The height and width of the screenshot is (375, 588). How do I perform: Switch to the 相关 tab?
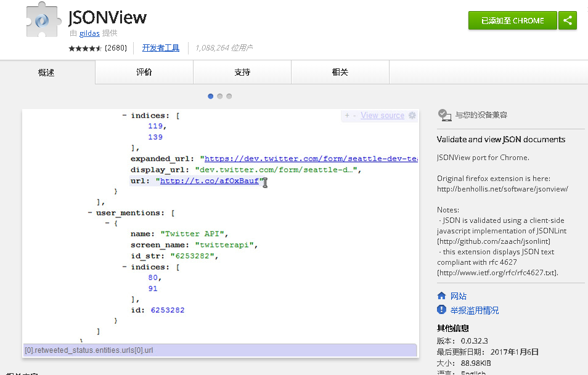click(340, 72)
